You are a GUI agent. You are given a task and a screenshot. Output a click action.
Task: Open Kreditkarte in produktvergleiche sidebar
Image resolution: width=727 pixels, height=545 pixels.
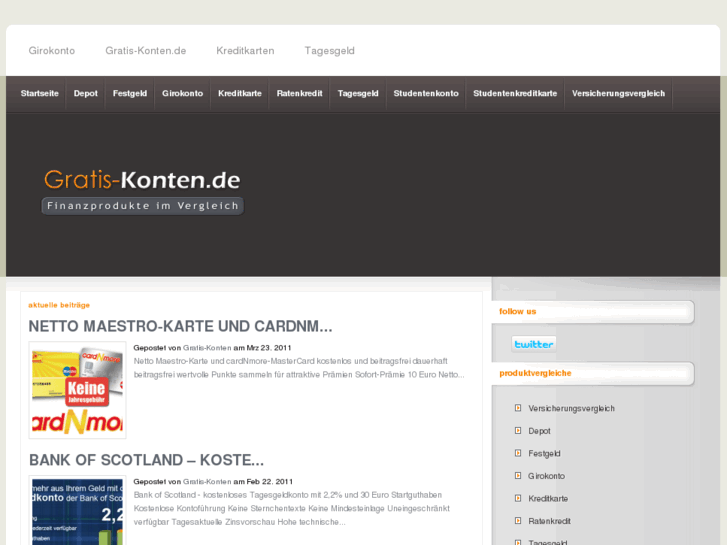(x=548, y=499)
